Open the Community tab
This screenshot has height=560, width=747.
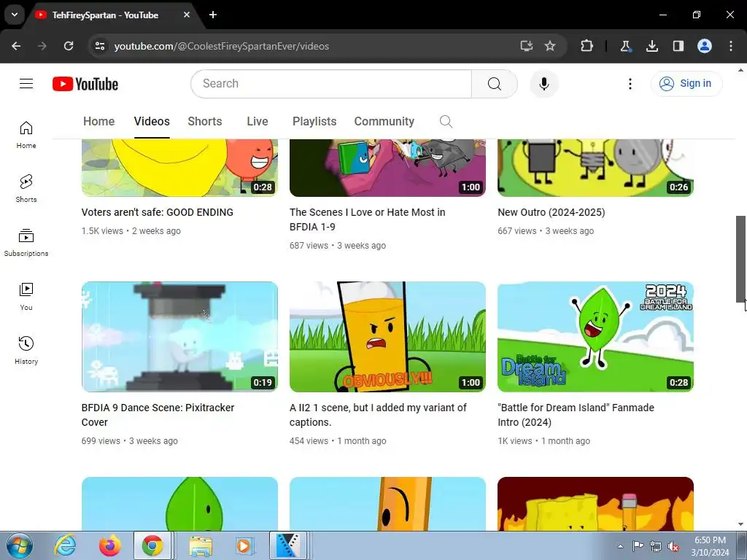coord(384,122)
